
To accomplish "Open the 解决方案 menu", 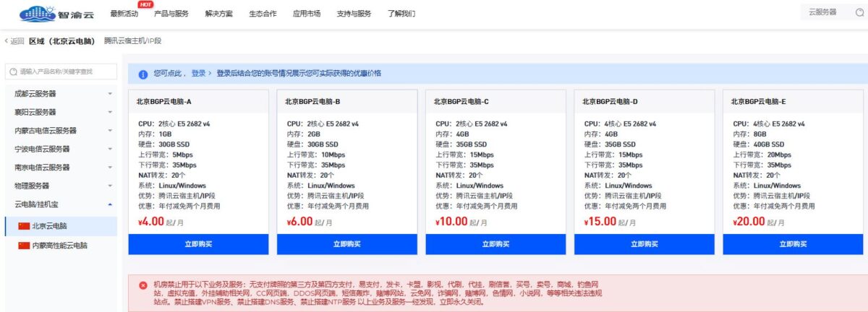I will point(219,14).
